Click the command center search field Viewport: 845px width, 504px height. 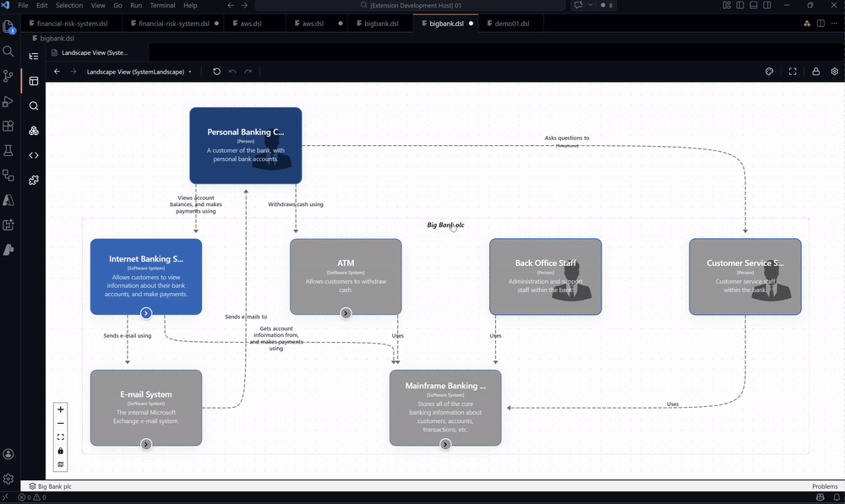pos(410,5)
